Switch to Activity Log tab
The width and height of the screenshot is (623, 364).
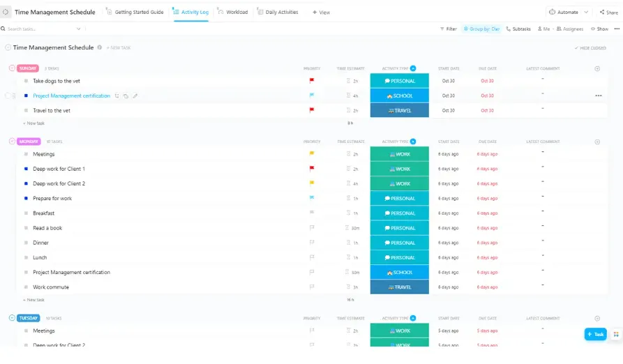190,12
